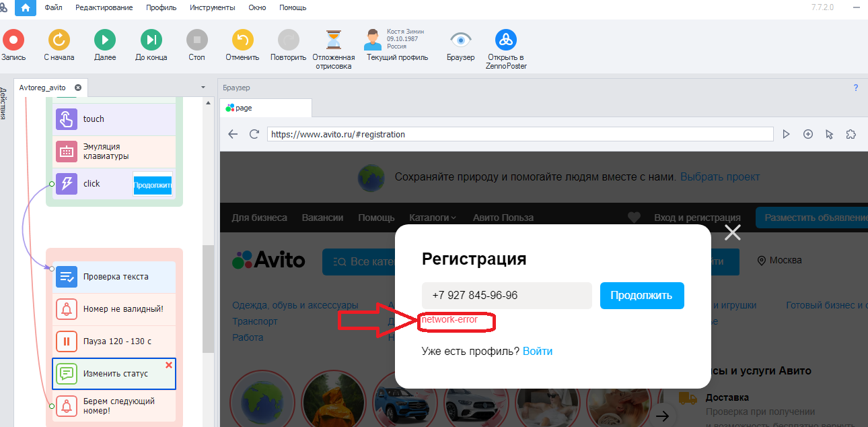Close the Регистрация dialog with X
Viewport: 868px width, 427px height.
point(732,232)
